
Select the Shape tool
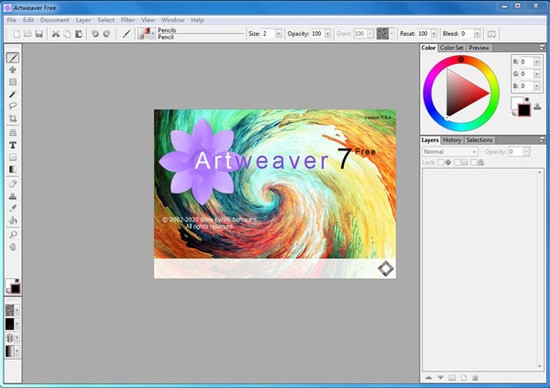13,157
